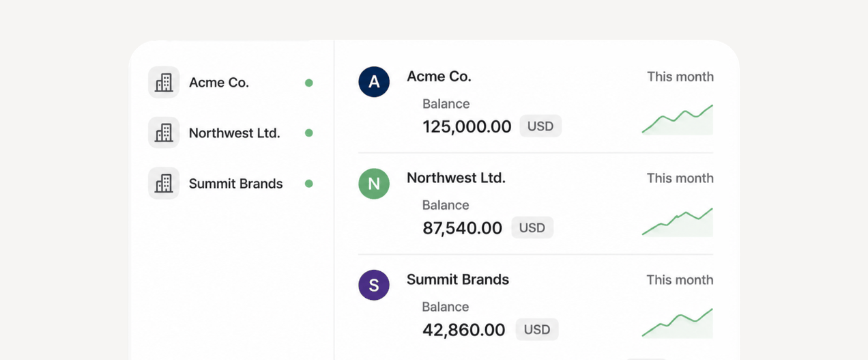Click the Northwest Ltd. card heading

[x=456, y=178]
